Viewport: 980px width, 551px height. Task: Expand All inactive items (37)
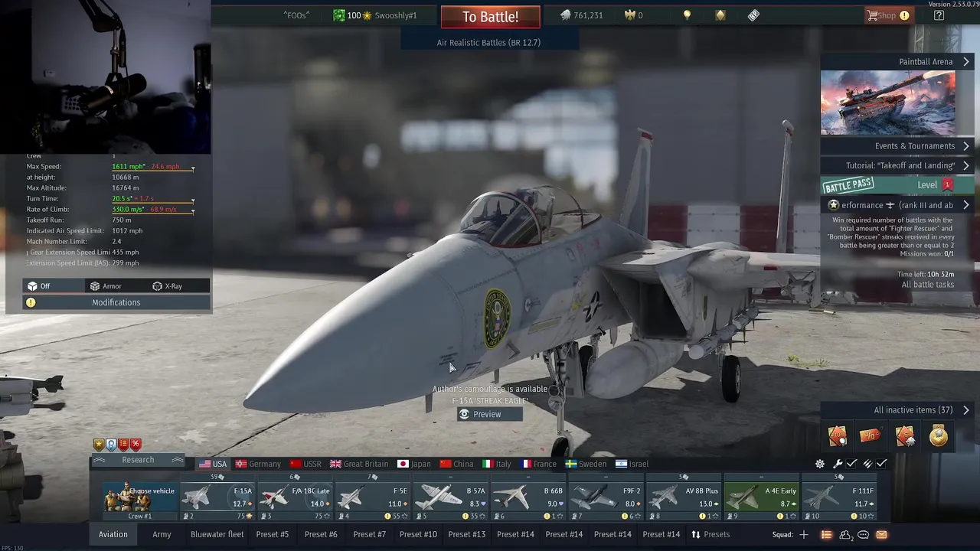897,410
